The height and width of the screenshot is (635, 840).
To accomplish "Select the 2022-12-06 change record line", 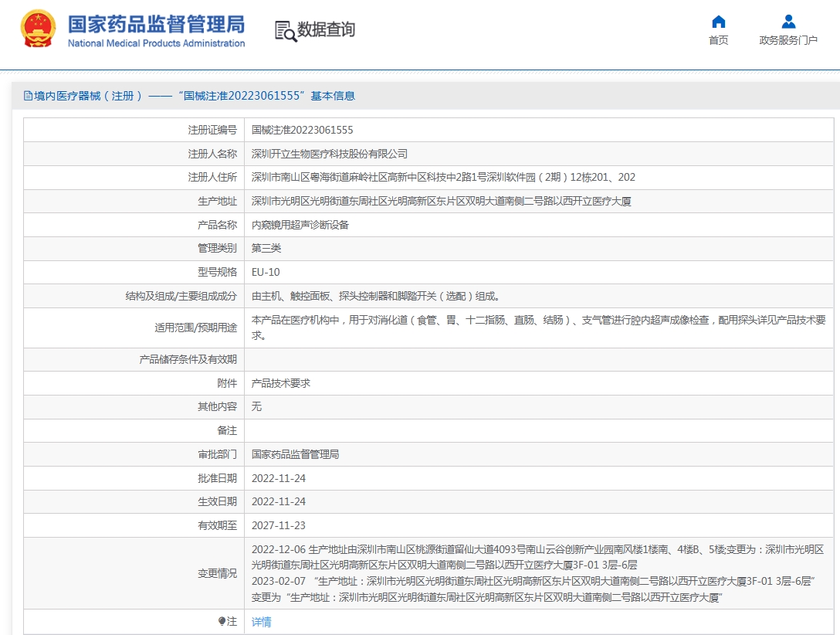I will (x=538, y=557).
